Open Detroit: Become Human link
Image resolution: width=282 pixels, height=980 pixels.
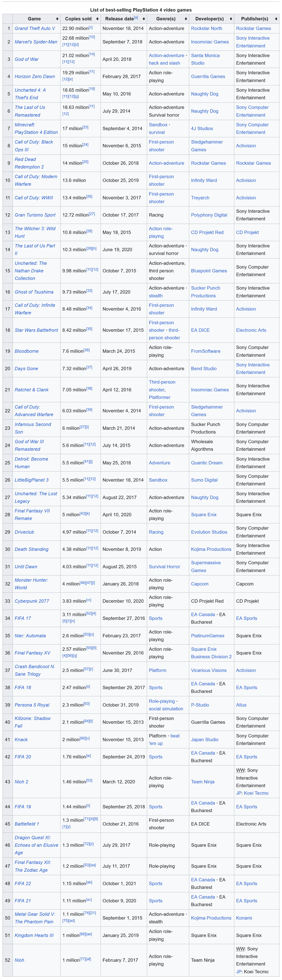(x=32, y=463)
